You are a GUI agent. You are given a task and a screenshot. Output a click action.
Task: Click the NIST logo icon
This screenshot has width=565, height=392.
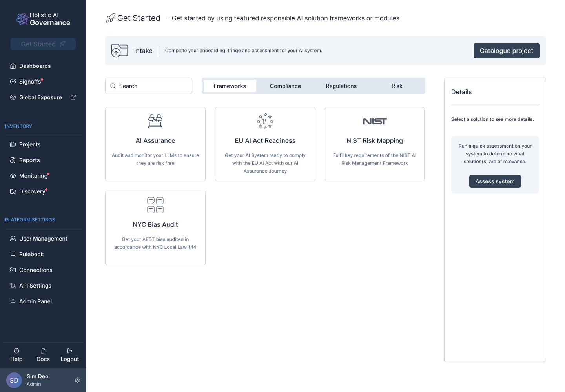(375, 121)
